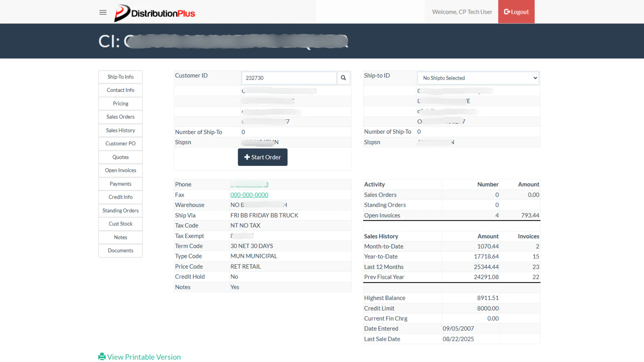The height and width of the screenshot is (362, 644).
Task: Select the Date Entered value 09/05/2007
Action: 458,328
